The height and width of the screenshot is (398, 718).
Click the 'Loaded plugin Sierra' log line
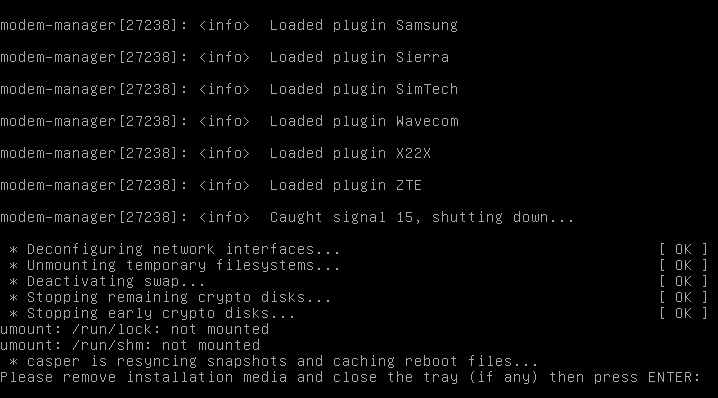click(224, 57)
